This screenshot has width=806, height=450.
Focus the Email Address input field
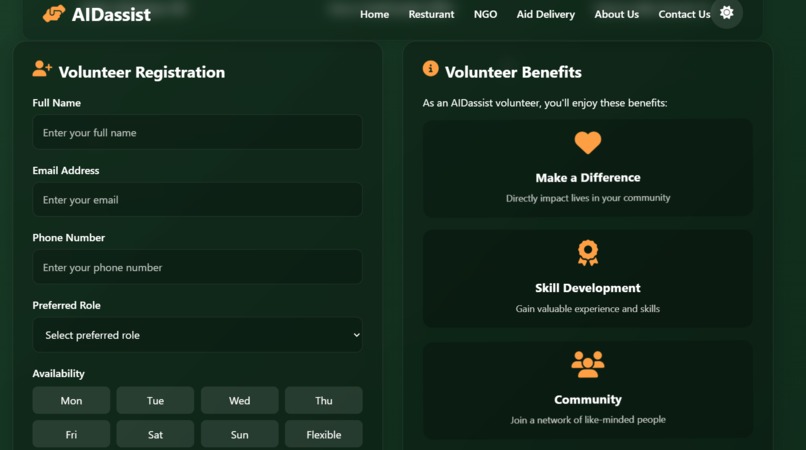pyautogui.click(x=197, y=200)
